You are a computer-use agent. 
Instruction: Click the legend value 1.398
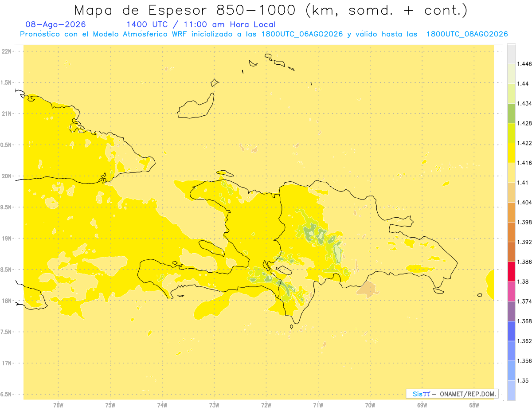pyautogui.click(x=524, y=222)
